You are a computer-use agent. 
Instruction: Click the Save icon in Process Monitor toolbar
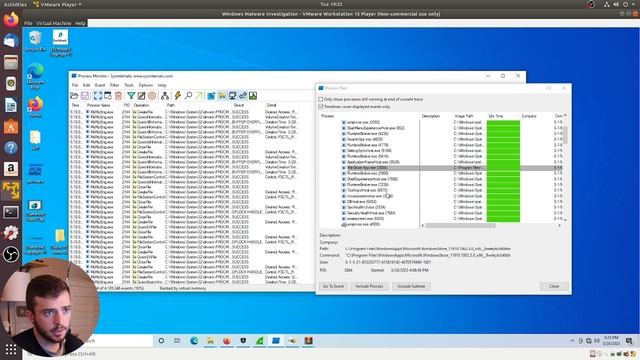tap(85, 96)
